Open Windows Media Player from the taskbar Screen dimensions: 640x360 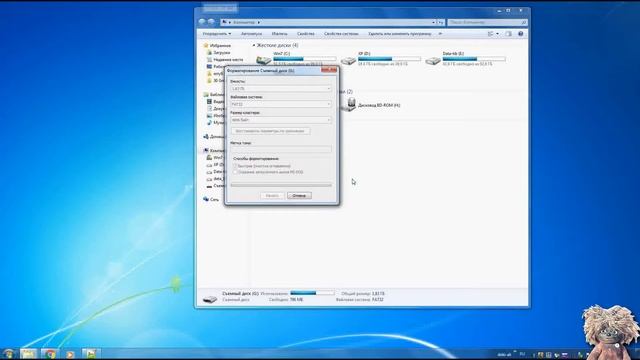(70, 354)
